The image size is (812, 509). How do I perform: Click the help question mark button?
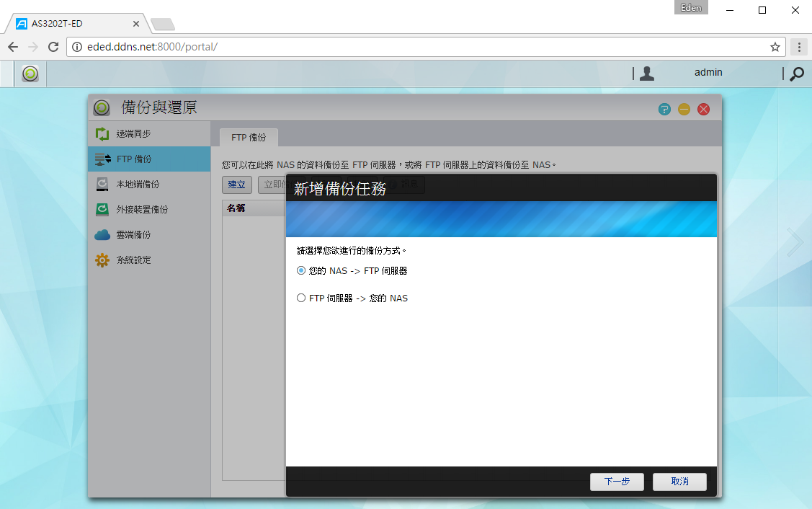tap(664, 109)
